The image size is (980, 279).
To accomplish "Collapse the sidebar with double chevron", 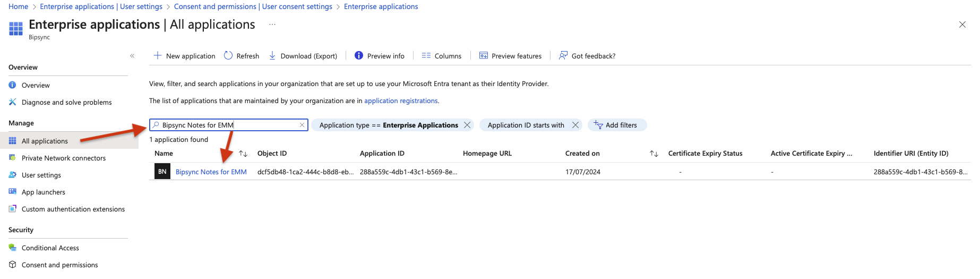I will (132, 56).
